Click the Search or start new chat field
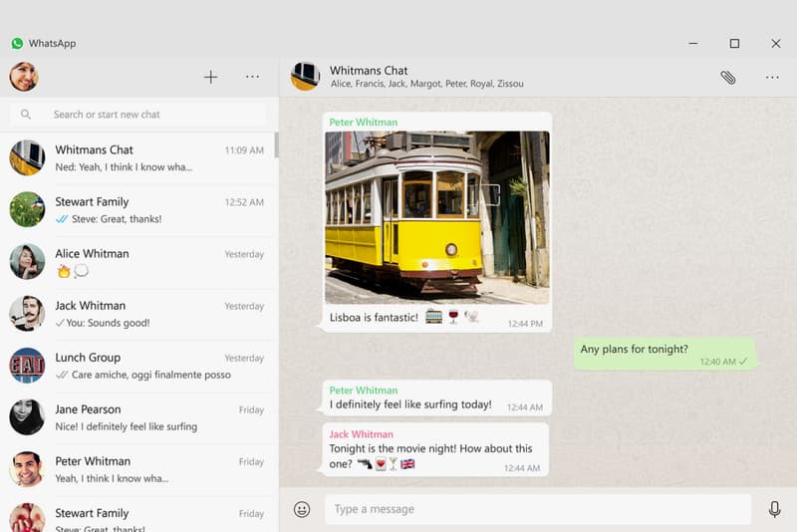The width and height of the screenshot is (797, 532). click(137, 115)
